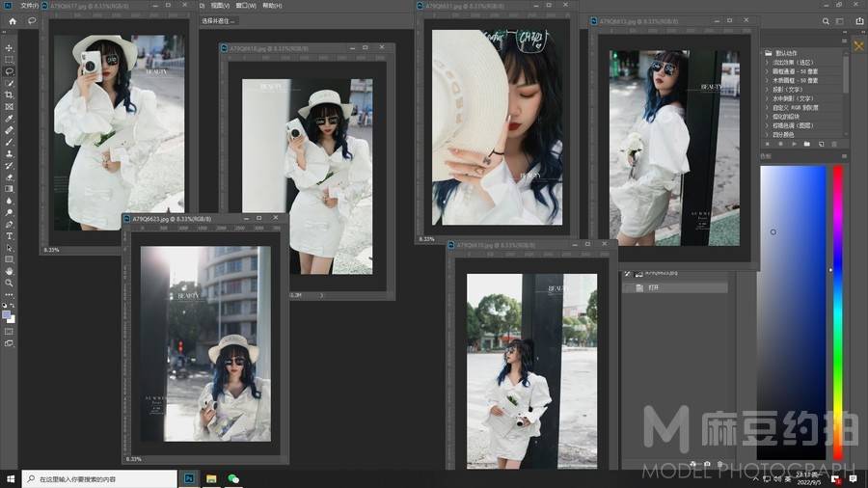Select the Eyedropper tool

tap(9, 119)
